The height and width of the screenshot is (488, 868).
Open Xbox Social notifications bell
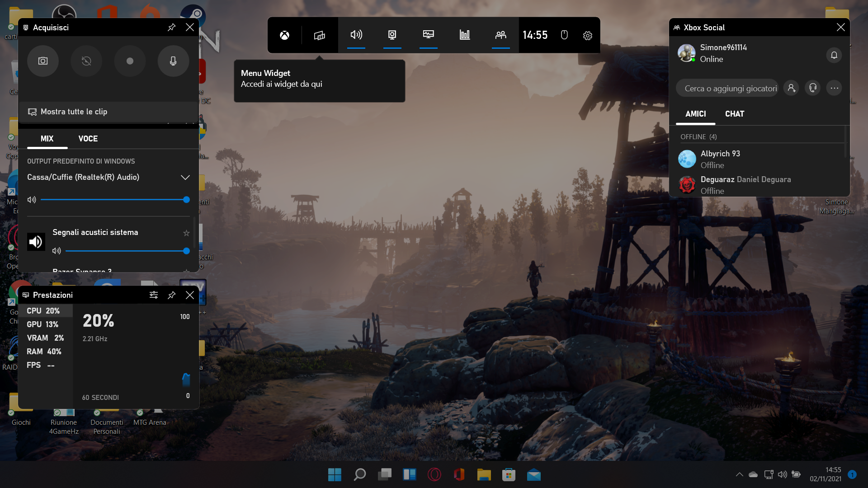click(834, 55)
